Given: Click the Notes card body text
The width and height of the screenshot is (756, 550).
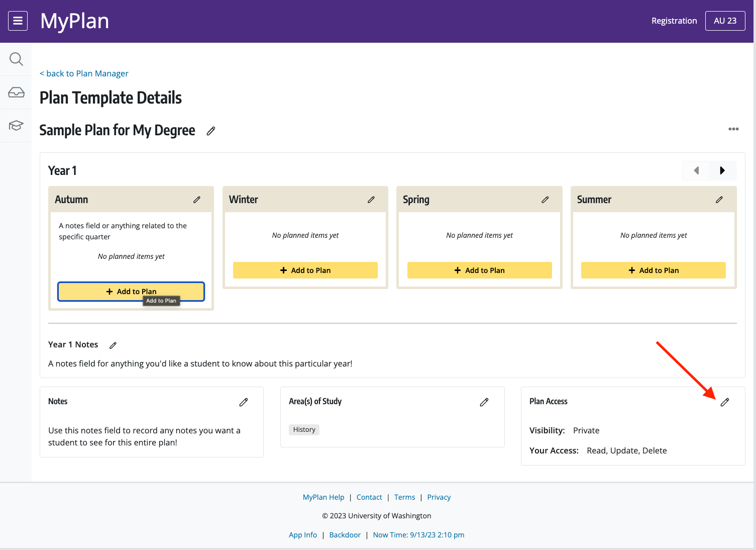Looking at the screenshot, I should (145, 436).
